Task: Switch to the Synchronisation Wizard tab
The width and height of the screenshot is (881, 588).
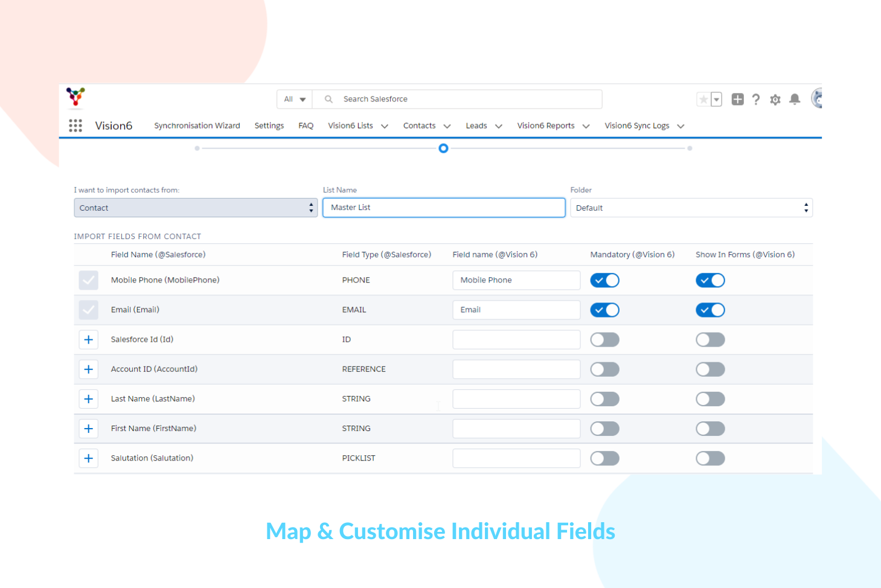Action: pos(197,126)
